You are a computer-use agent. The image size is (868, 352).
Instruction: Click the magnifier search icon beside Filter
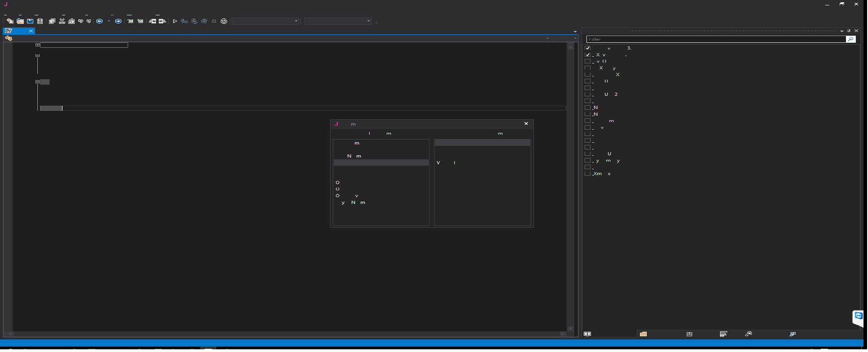[x=850, y=39]
